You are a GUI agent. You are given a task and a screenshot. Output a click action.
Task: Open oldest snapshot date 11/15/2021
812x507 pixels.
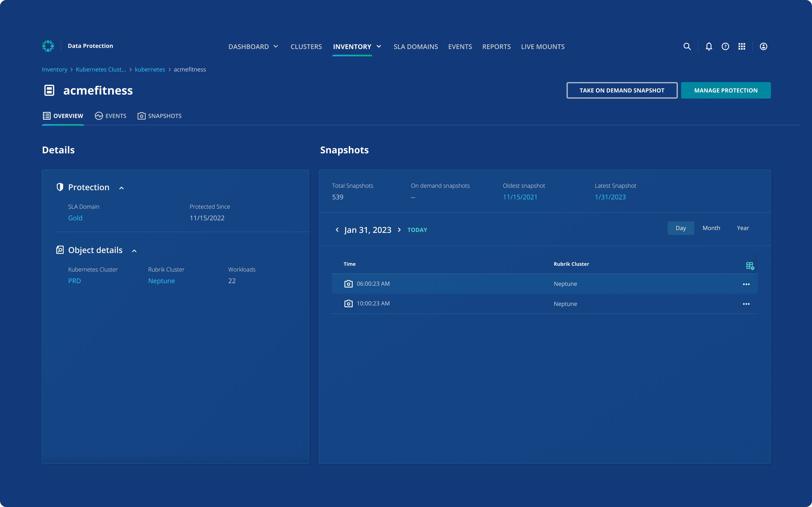click(x=520, y=197)
